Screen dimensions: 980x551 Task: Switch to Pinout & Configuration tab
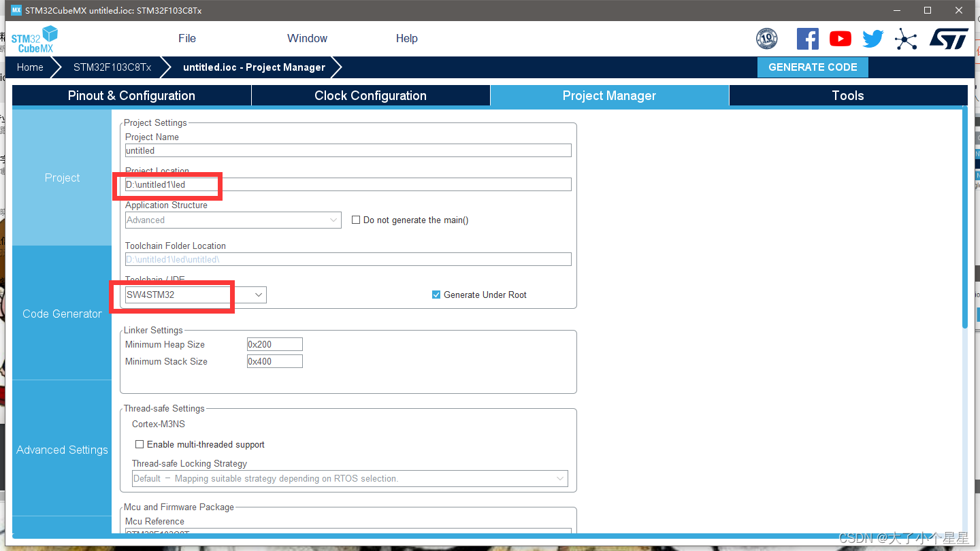coord(131,95)
